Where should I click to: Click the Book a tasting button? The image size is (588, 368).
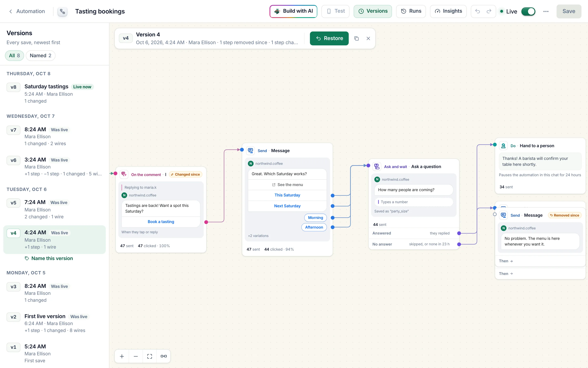point(161,222)
